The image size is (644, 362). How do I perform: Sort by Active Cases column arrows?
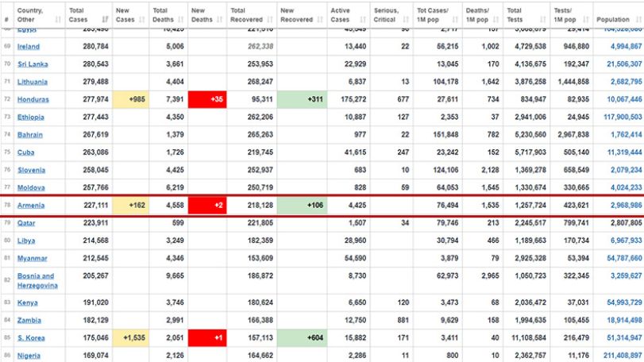coord(363,19)
